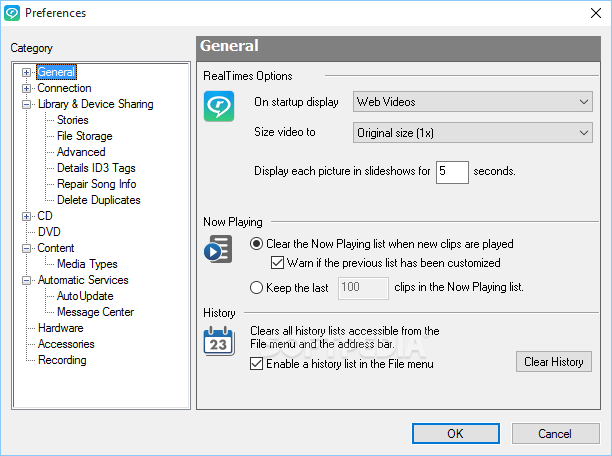Toggle Warn if previous list customized checkbox
612x456 pixels.
279,264
